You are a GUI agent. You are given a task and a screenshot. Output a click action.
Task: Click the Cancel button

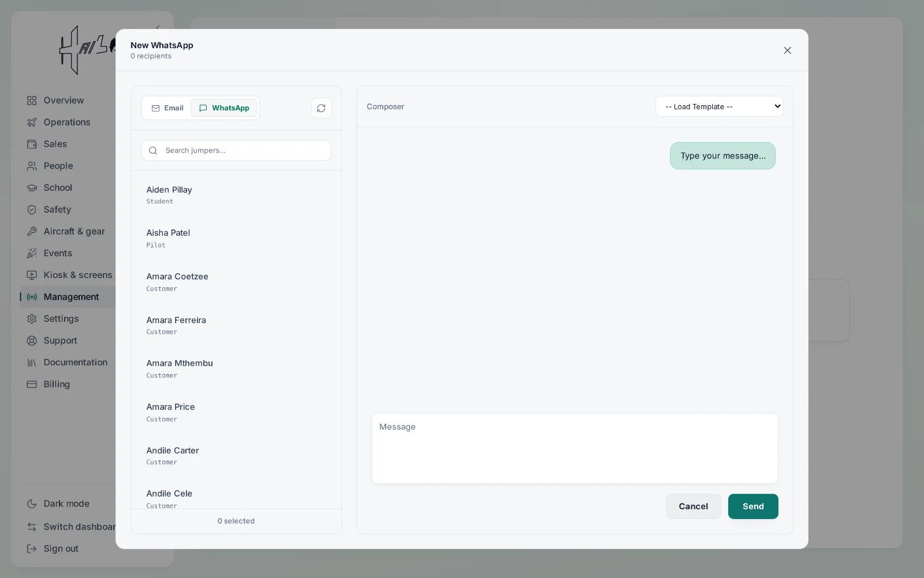click(x=693, y=506)
